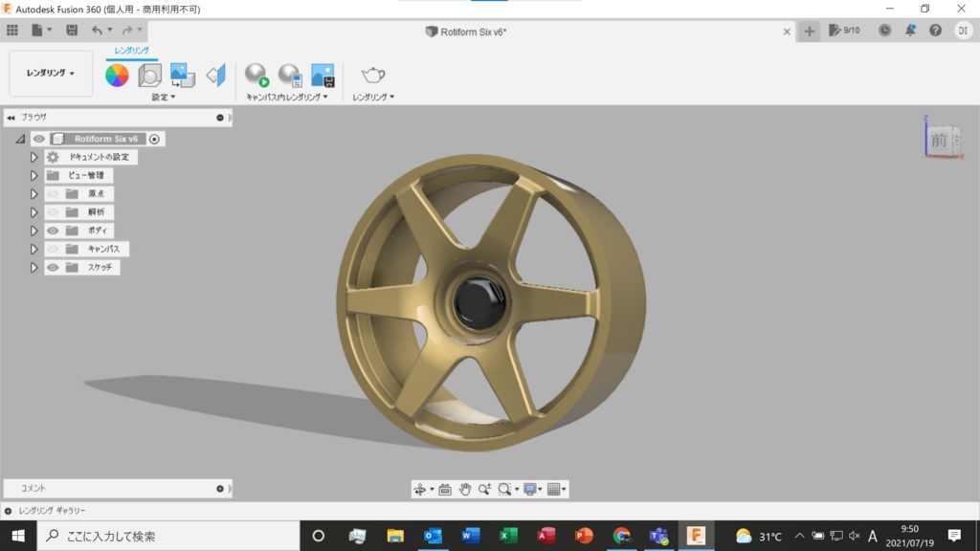The image size is (980, 551).
Task: Hide the ボディ folder
Action: tap(54, 231)
